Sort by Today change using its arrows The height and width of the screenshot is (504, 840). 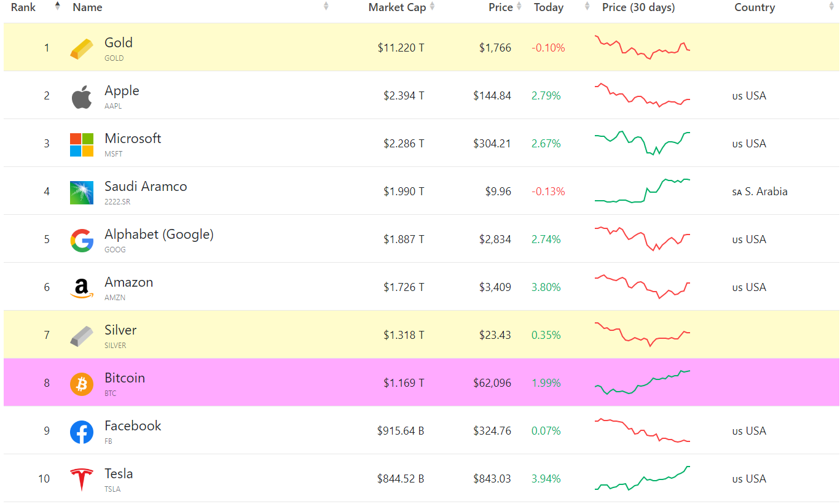tap(587, 6)
